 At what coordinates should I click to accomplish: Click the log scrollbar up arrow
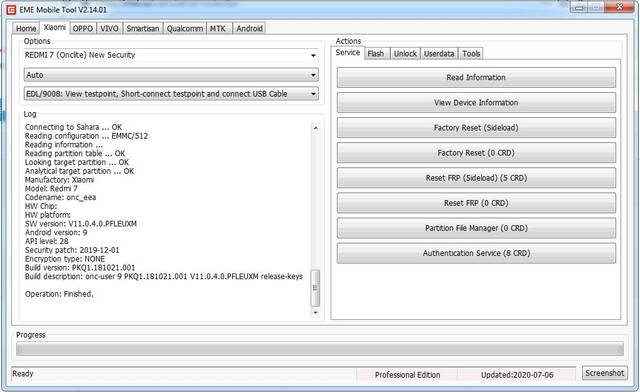[x=315, y=128]
